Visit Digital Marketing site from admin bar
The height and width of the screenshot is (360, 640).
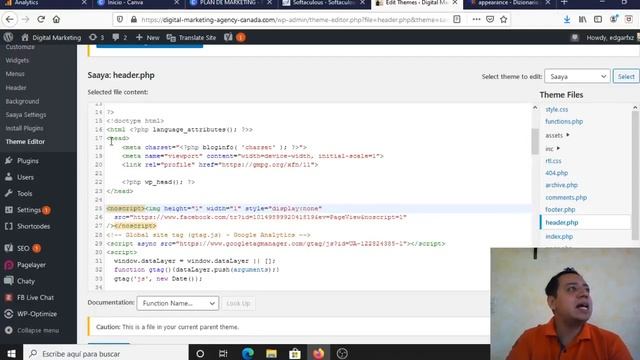[51, 38]
